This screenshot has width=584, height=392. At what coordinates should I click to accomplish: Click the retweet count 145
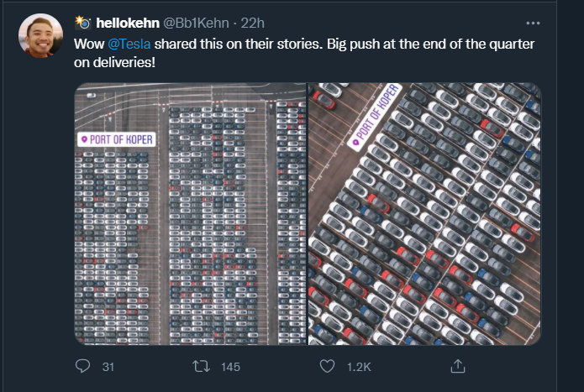229,367
